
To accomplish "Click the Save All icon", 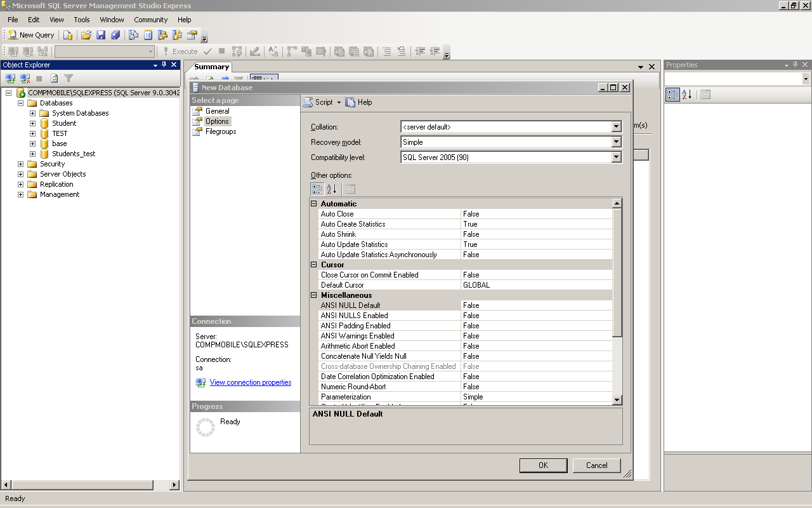I will (x=115, y=35).
